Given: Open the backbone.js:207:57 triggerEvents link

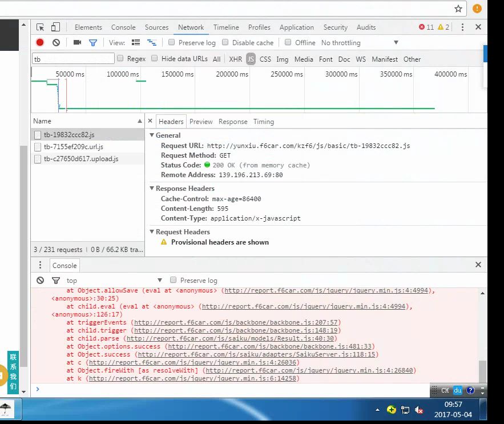Looking at the screenshot, I should [236, 322].
